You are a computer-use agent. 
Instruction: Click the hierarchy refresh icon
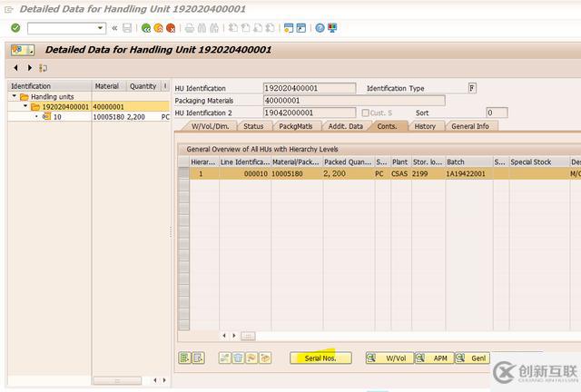tap(43, 68)
